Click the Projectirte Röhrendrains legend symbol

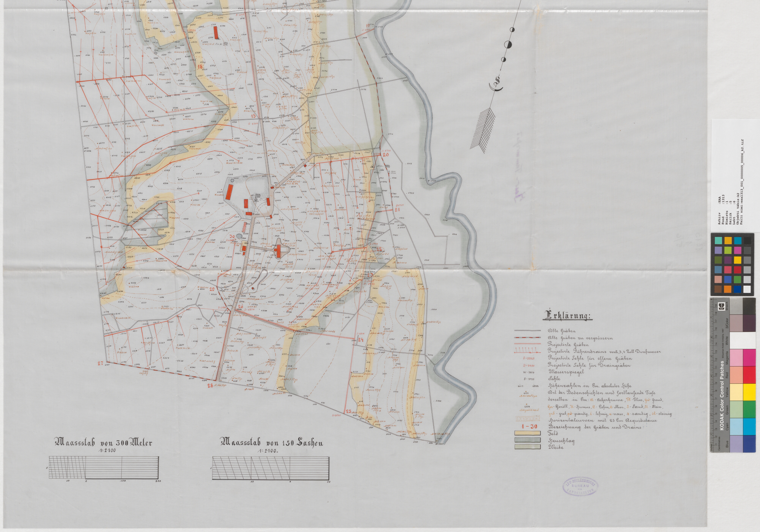click(x=527, y=351)
